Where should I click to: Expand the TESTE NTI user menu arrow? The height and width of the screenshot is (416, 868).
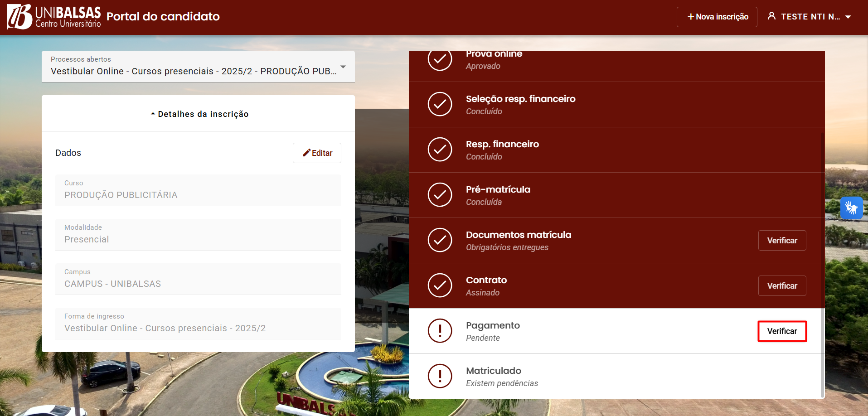point(848,17)
